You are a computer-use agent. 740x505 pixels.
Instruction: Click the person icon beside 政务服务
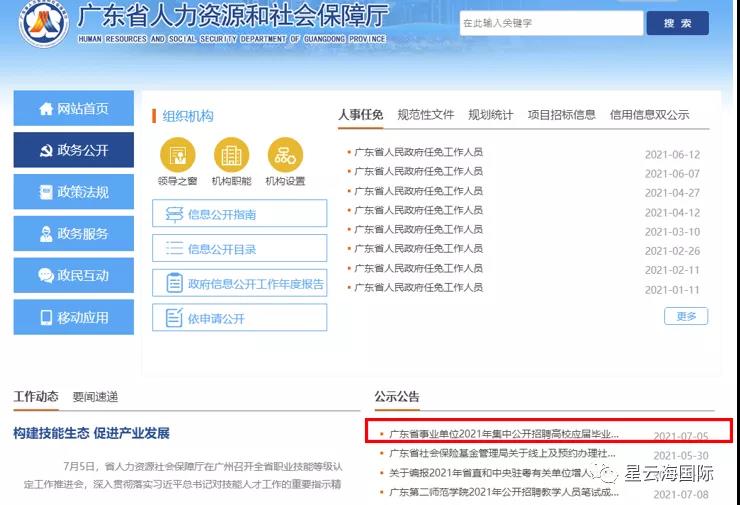[46, 234]
